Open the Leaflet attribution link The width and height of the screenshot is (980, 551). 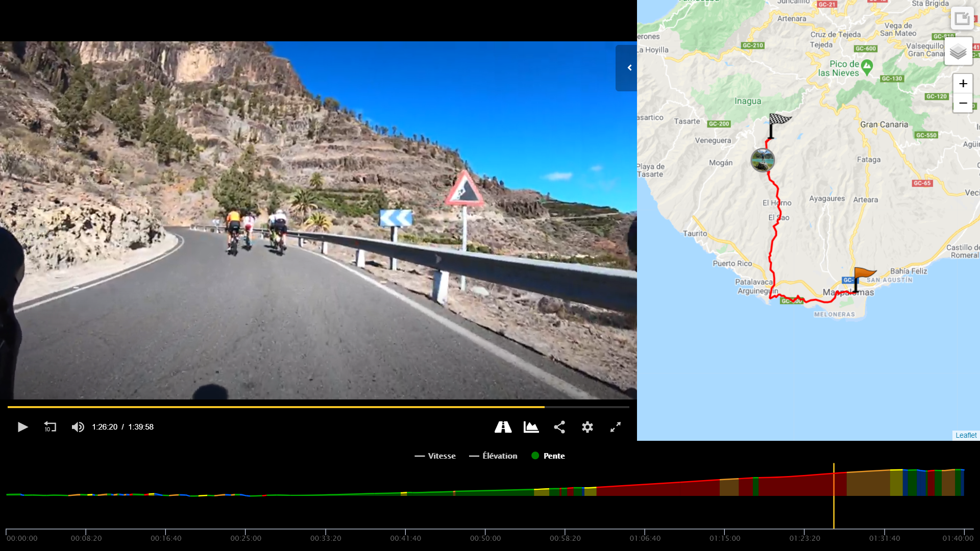pos(966,435)
